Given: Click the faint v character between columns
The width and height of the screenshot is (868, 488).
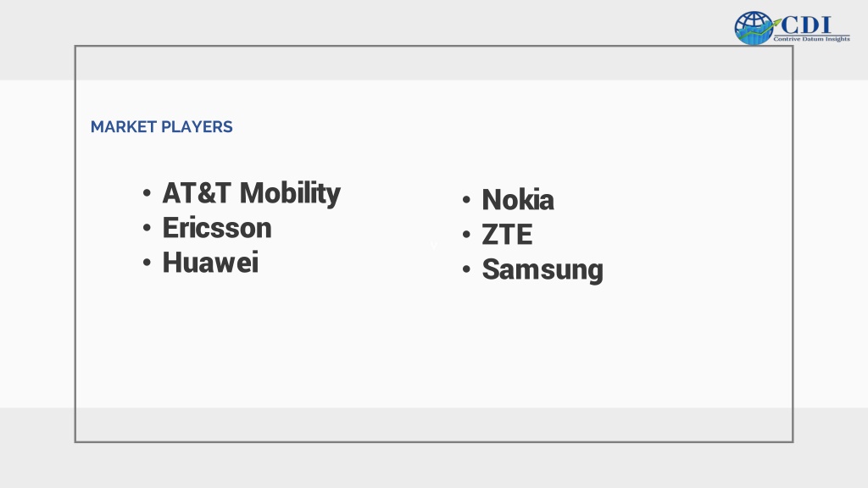Looking at the screenshot, I should pyautogui.click(x=434, y=247).
